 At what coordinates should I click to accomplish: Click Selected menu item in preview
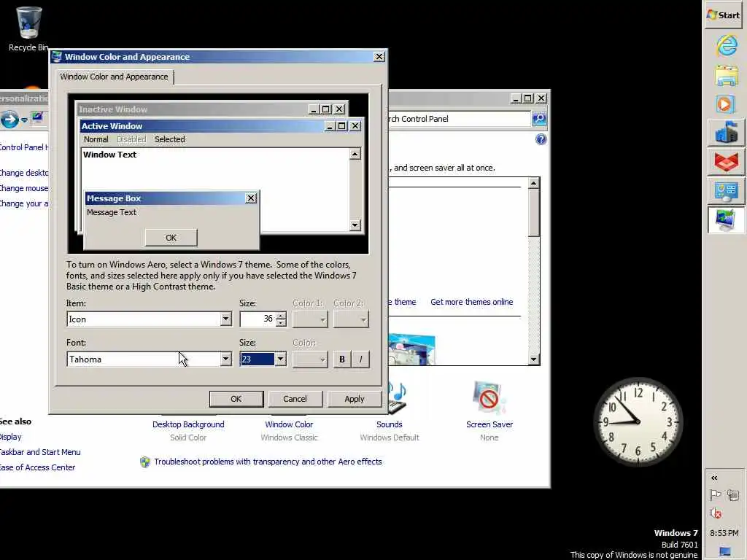pyautogui.click(x=169, y=139)
